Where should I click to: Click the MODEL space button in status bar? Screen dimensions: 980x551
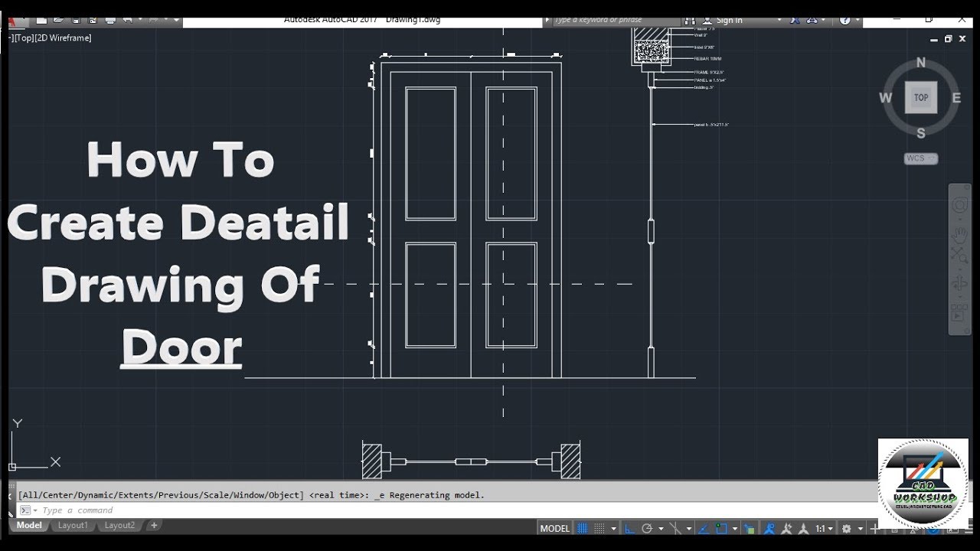555,528
